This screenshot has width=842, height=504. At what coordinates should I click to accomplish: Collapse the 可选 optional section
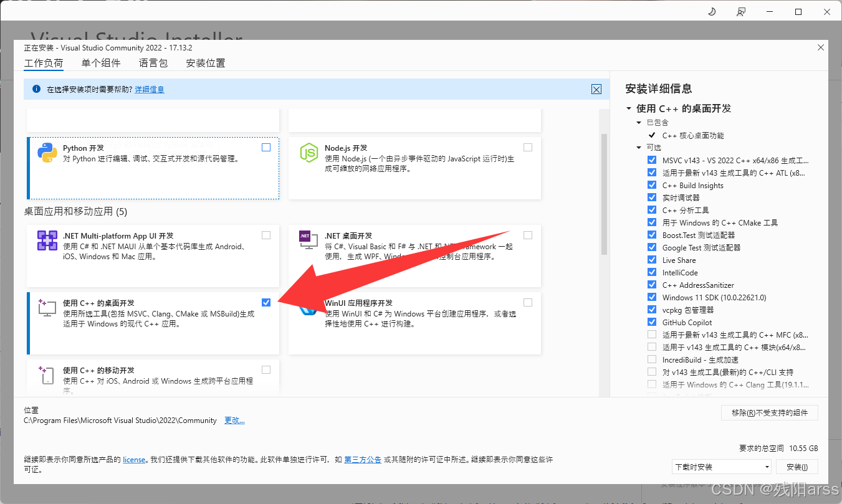639,148
